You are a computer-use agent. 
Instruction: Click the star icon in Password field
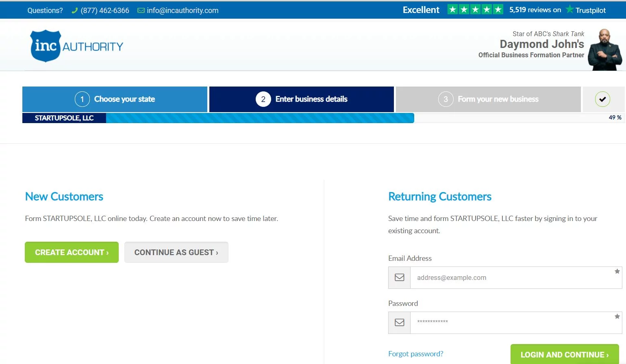(x=617, y=316)
